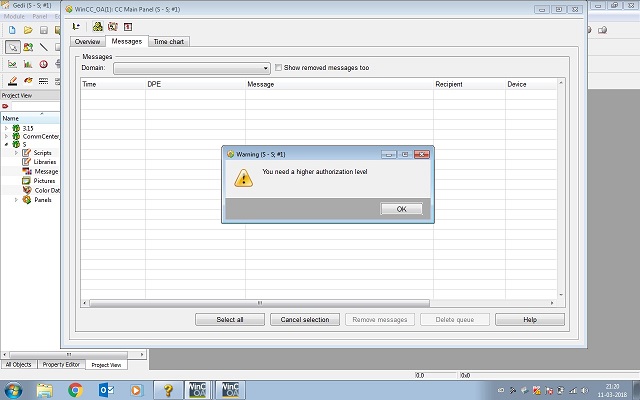
Task: Click OK in the Warning dialog
Action: tap(401, 208)
